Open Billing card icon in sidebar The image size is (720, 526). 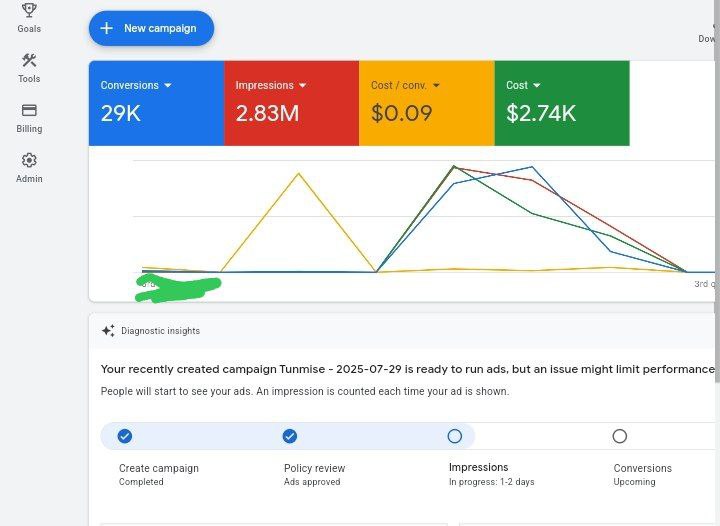click(29, 110)
